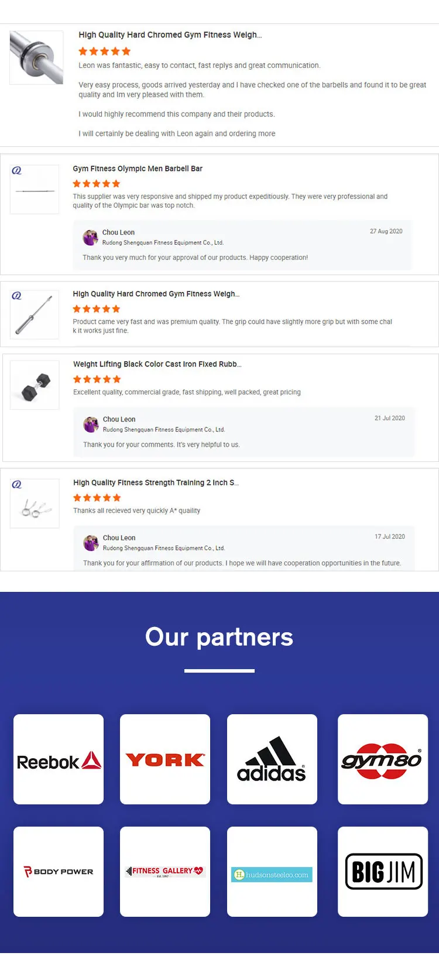Click the Olympic Men Barbell Bar thumbnail
This screenshot has height=980, width=439.
click(35, 190)
